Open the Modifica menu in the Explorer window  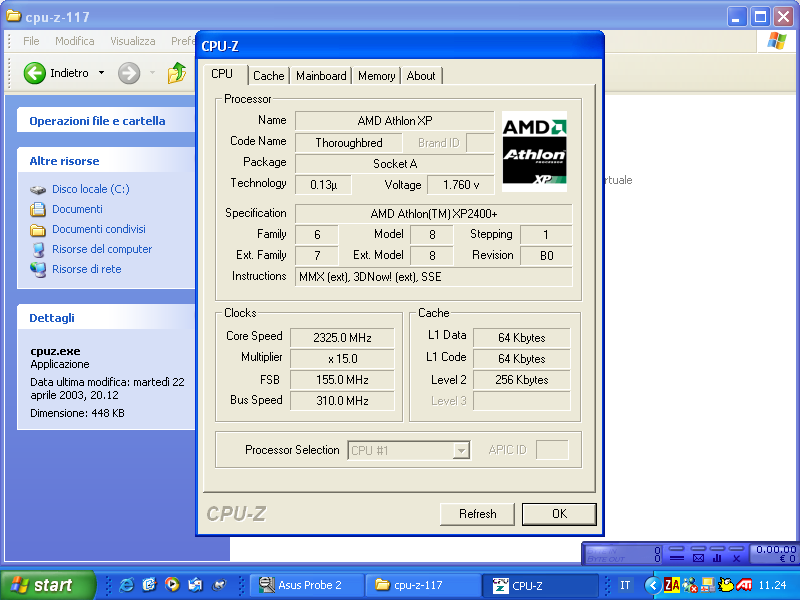[74, 41]
